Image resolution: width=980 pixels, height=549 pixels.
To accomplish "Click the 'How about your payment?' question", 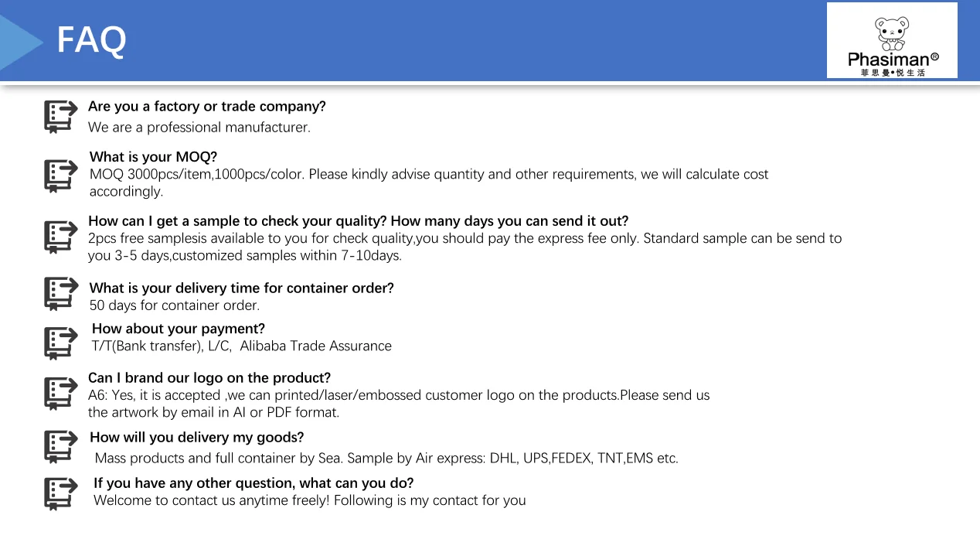I will click(178, 329).
